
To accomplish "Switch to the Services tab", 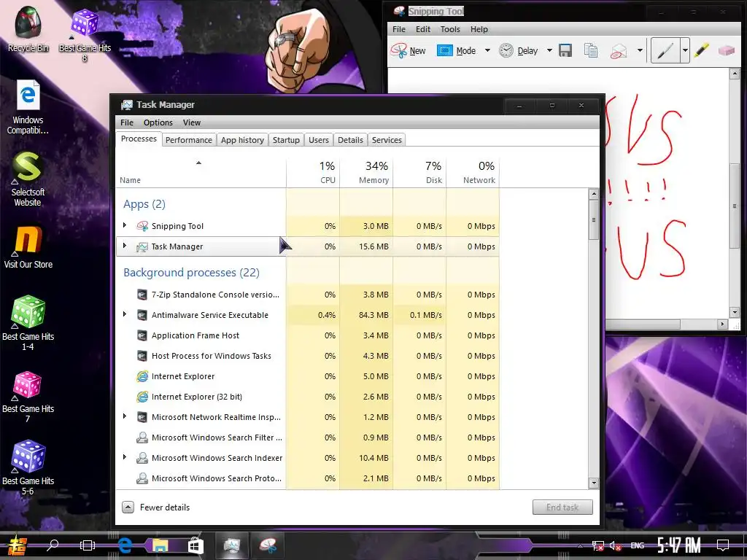I will pyautogui.click(x=387, y=140).
